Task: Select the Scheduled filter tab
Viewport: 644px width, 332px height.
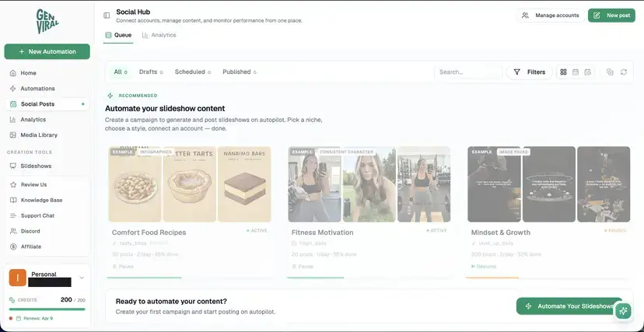Action: [193, 72]
